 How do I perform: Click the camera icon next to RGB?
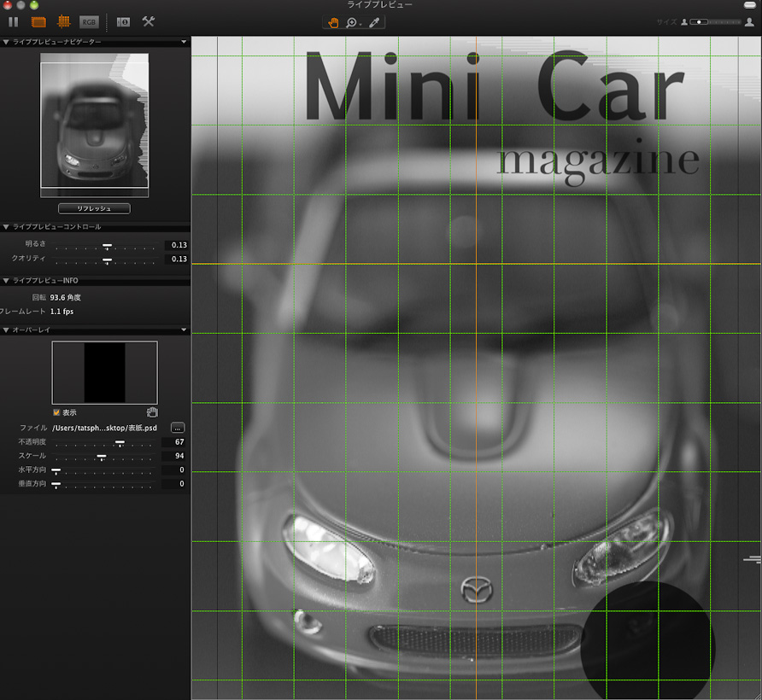122,21
